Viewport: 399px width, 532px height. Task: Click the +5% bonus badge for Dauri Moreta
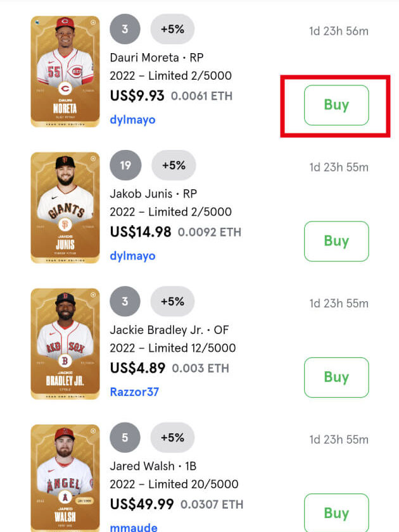[x=172, y=29]
